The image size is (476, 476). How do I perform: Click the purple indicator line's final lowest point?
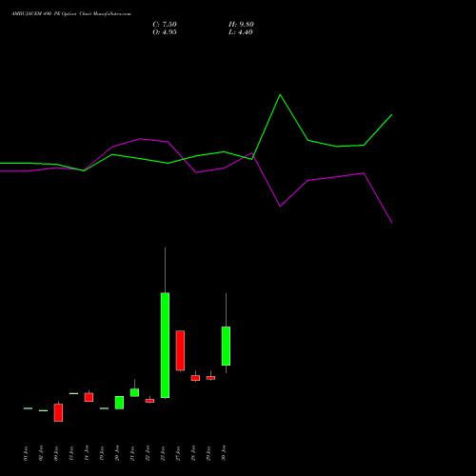[x=391, y=223]
